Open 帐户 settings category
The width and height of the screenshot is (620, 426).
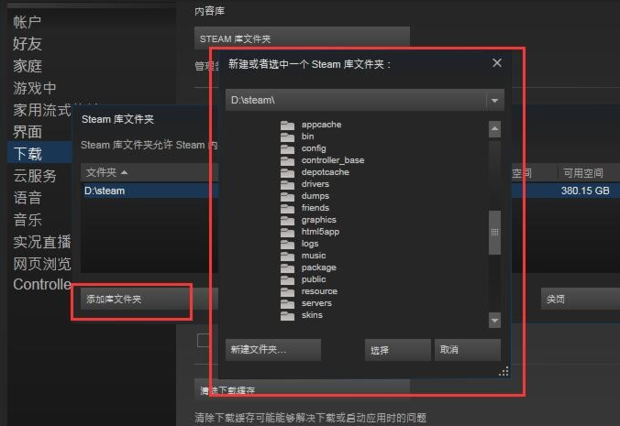point(27,22)
